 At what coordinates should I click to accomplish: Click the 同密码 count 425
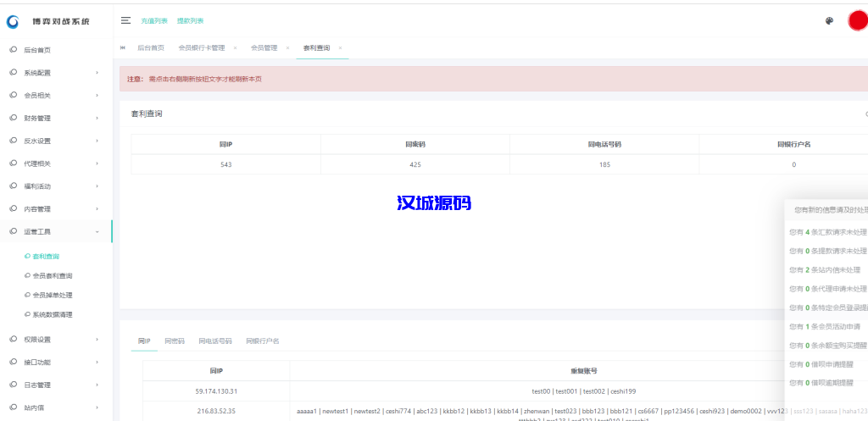tap(415, 164)
